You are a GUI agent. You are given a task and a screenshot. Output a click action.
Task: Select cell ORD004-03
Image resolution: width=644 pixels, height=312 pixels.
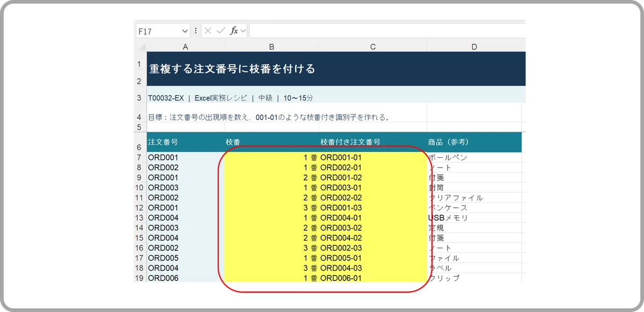point(373,267)
